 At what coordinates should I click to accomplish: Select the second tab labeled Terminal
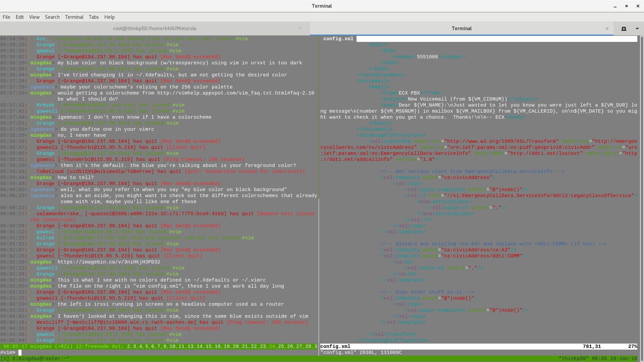462,28
